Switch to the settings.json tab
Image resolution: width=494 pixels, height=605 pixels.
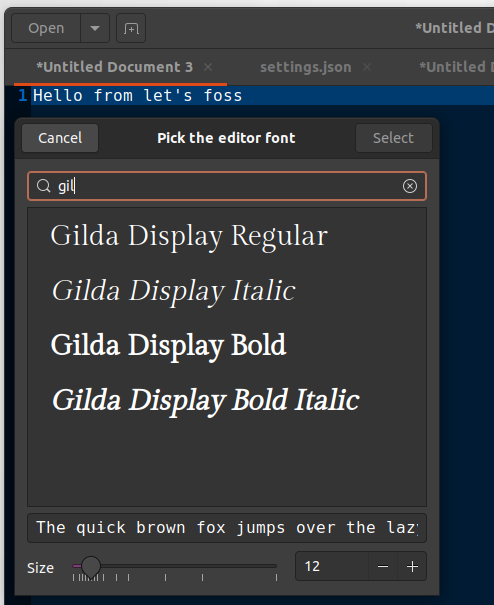point(306,67)
